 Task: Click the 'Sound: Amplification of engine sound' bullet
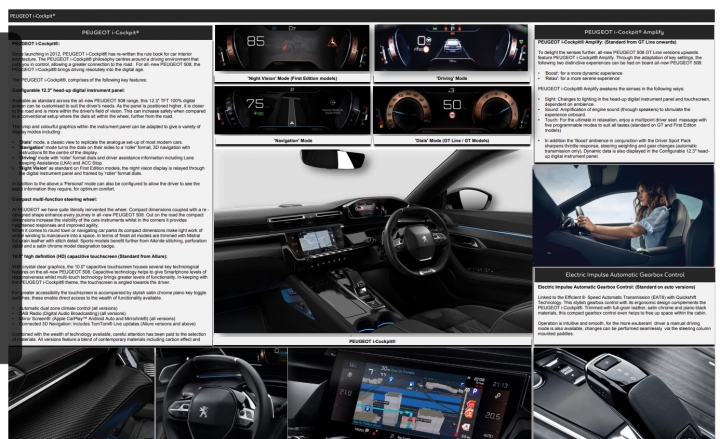(x=617, y=112)
